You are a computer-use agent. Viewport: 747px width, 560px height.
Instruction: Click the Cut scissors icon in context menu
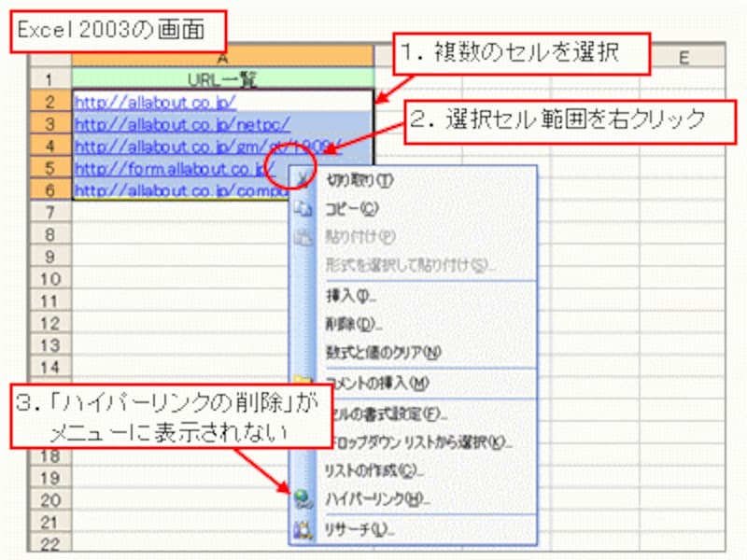point(302,180)
